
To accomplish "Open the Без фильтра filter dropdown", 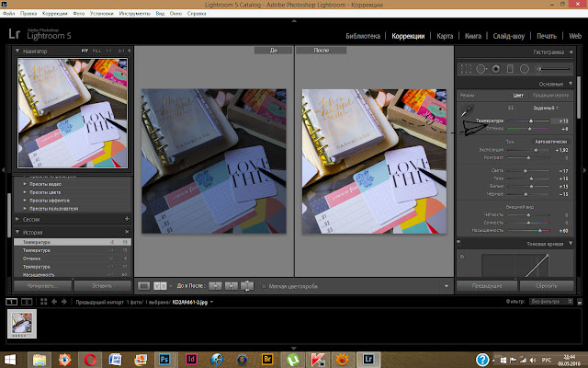I will 551,302.
